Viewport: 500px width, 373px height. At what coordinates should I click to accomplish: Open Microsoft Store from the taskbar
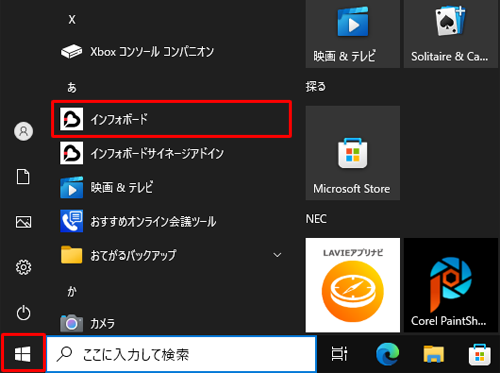pos(480,354)
